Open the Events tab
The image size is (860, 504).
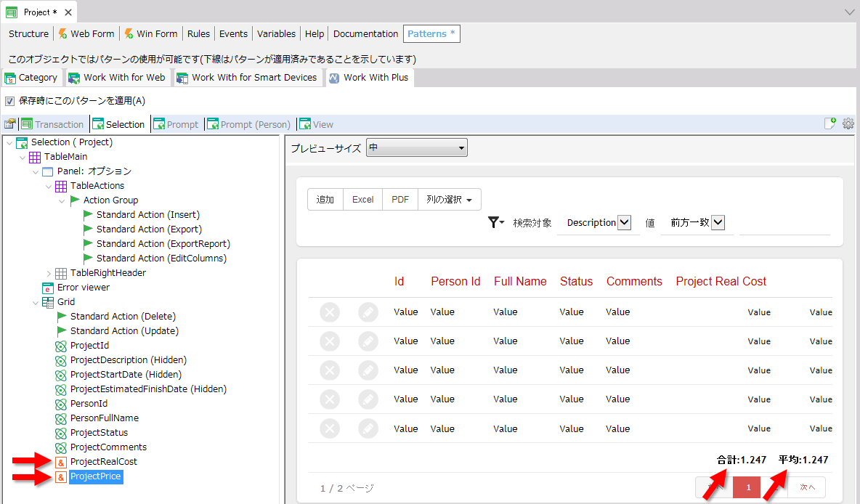click(234, 33)
